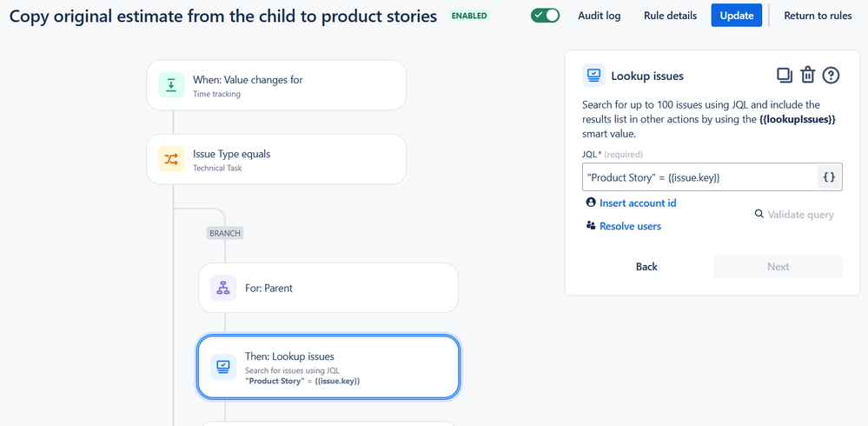The height and width of the screenshot is (426, 868).
Task: Click the Resolve users people icon
Action: coord(591,225)
